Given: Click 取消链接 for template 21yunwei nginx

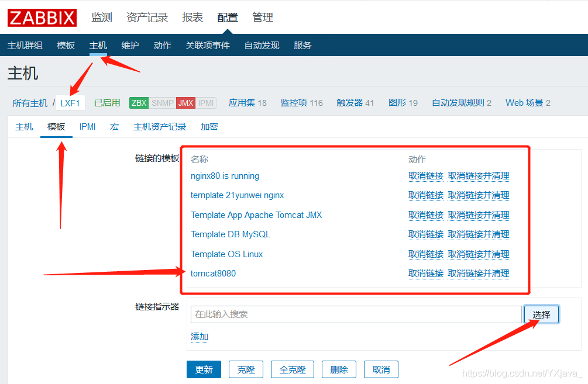Looking at the screenshot, I should pos(426,195).
